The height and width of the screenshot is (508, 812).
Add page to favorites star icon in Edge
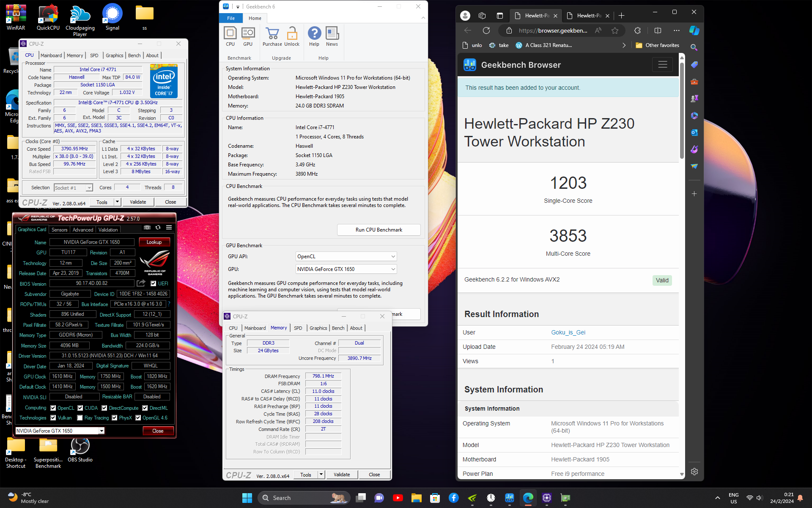tap(615, 30)
